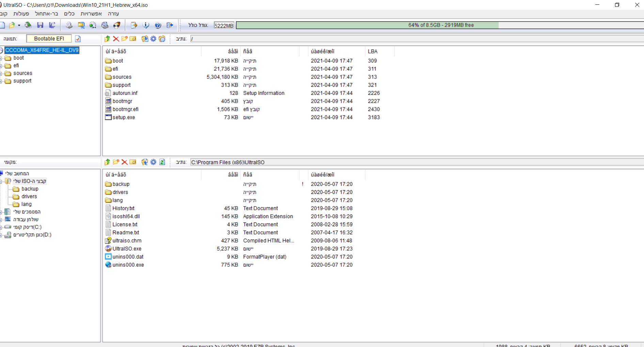
Task: Select unins000.dat in local file list
Action: (128, 257)
